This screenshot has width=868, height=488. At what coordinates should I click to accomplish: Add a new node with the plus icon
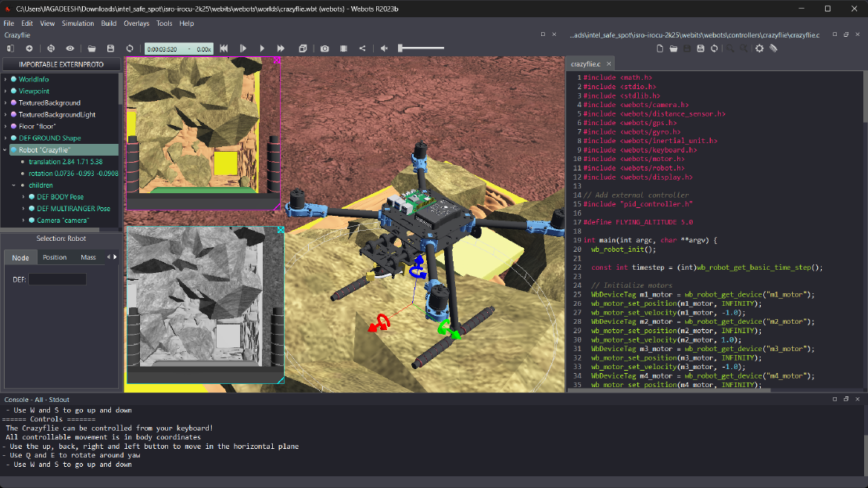(x=30, y=48)
